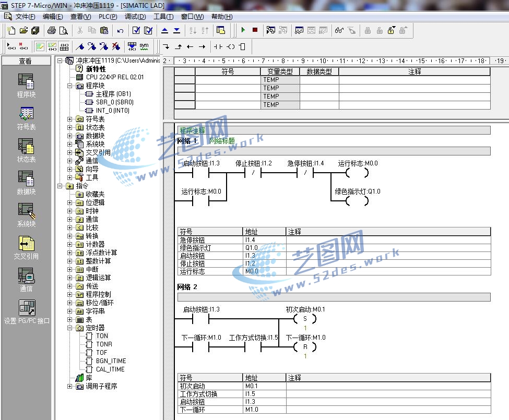Click the 查看 header of the navigation bar
The width and height of the screenshot is (509, 420).
[x=26, y=61]
